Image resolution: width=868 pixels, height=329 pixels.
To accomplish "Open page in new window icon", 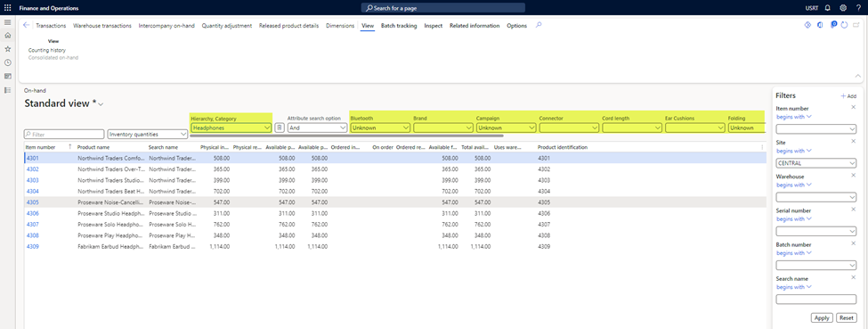I will (x=856, y=25).
